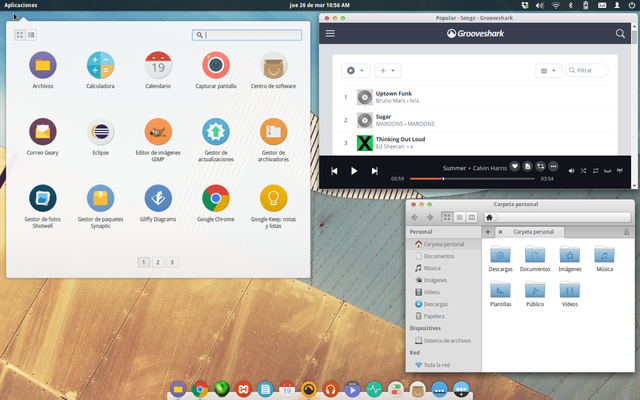Skip to next track in Grooveshark
Image resolution: width=640 pixels, height=400 pixels.
(374, 171)
